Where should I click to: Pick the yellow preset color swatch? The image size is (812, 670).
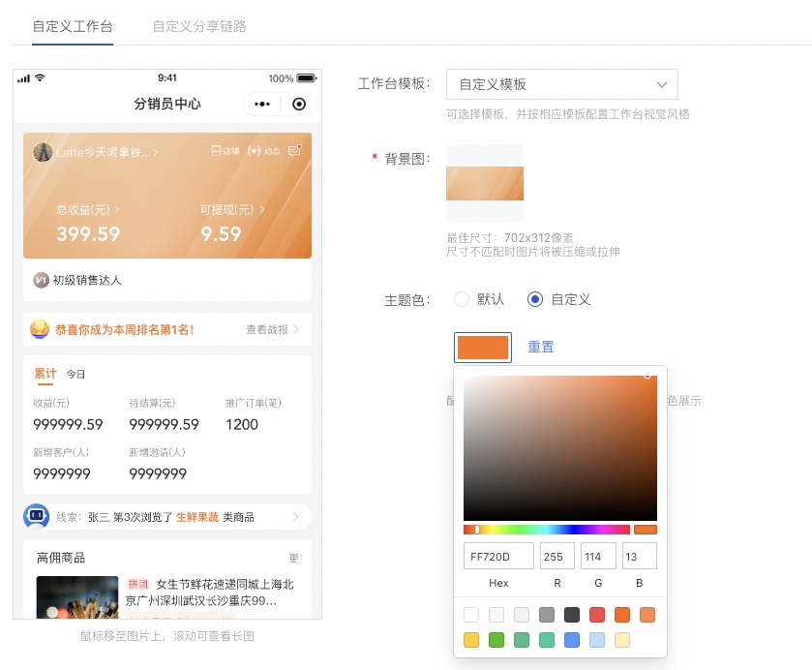click(471, 640)
